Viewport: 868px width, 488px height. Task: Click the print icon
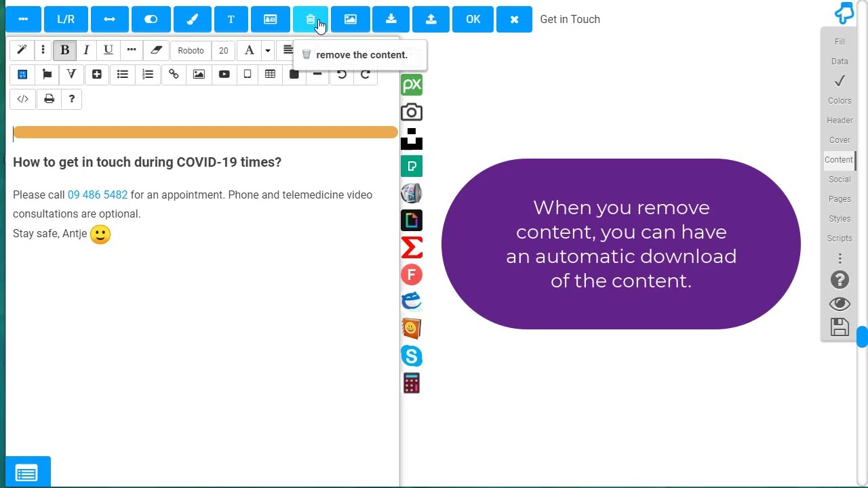tap(49, 100)
